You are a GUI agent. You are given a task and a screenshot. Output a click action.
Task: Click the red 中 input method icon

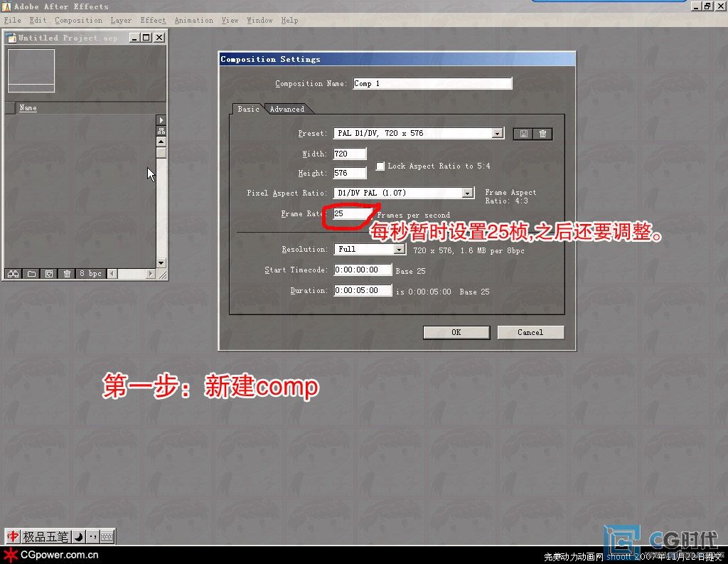[13, 536]
